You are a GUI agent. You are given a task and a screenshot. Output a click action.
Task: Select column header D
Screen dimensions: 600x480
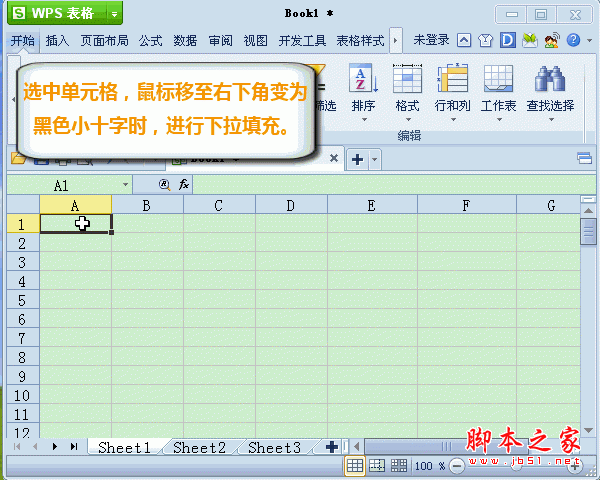[291, 205]
